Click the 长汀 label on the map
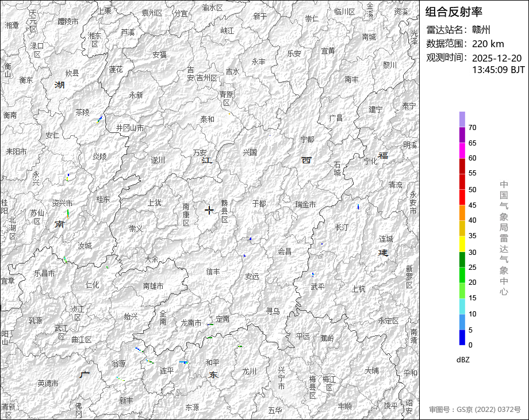The image size is (529, 420). (342, 227)
